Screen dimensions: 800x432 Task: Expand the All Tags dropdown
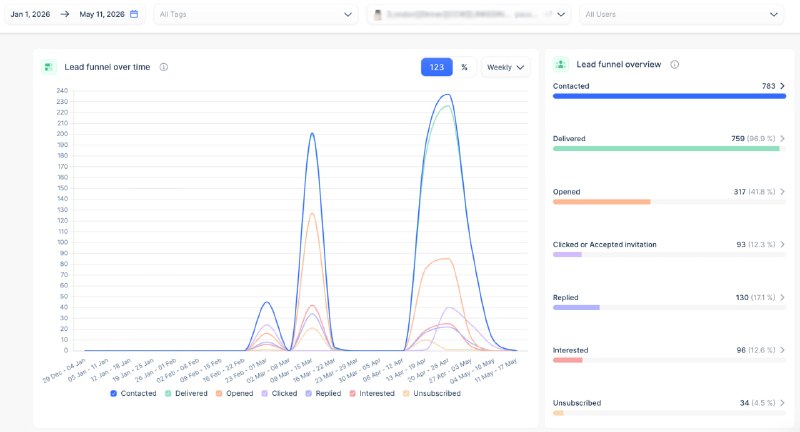[x=256, y=14]
